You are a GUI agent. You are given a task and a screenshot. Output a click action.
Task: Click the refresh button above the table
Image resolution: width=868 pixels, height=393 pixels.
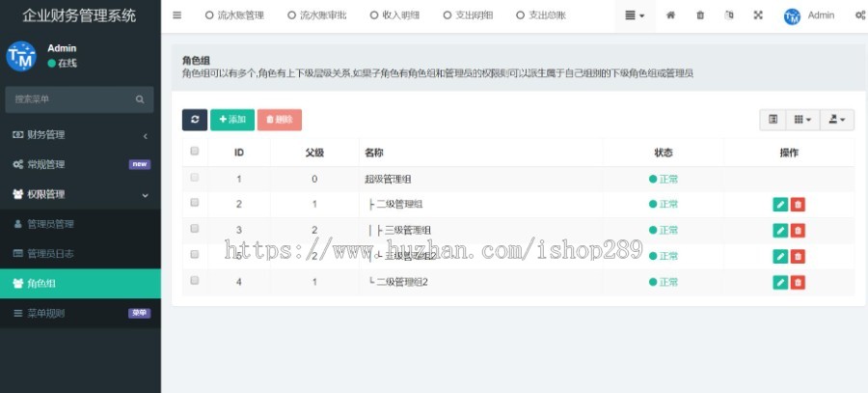click(x=195, y=120)
